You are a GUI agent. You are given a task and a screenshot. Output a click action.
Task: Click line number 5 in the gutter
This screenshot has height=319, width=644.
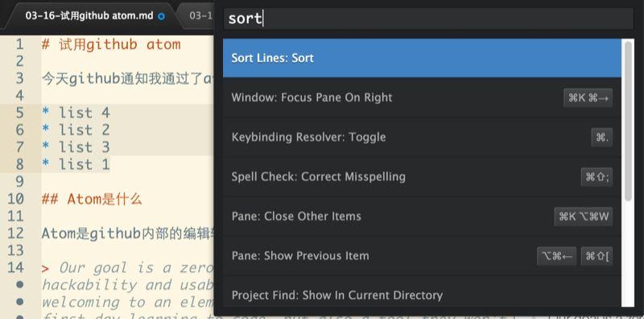[19, 113]
